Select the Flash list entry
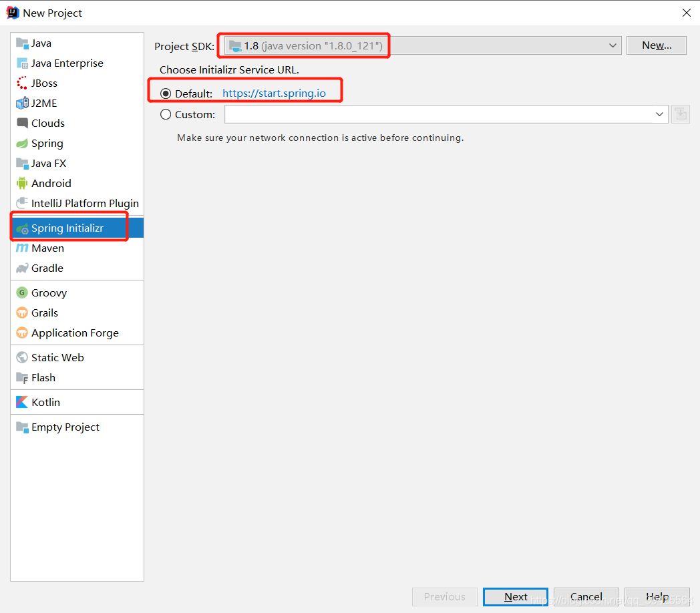 coord(77,378)
